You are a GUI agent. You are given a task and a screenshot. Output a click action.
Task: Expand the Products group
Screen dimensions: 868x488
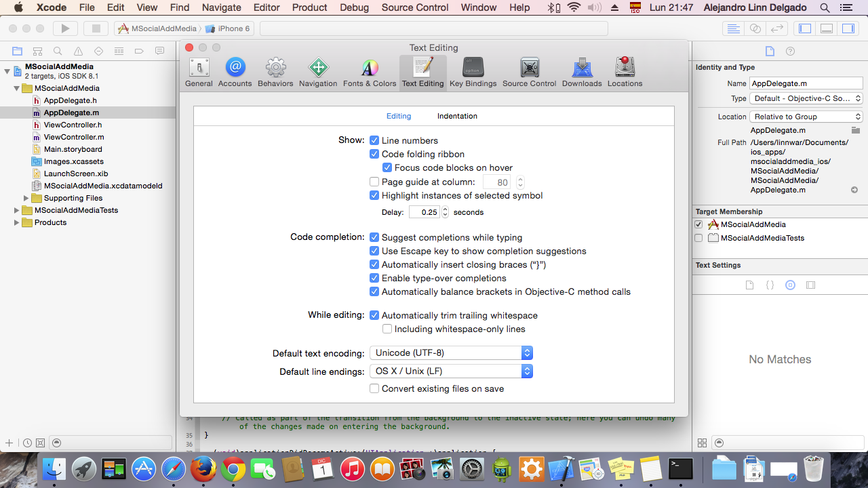pyautogui.click(x=17, y=222)
